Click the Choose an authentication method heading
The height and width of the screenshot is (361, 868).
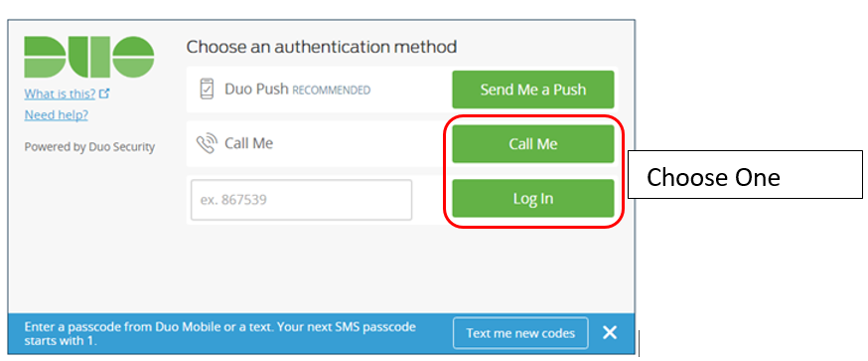click(x=322, y=47)
